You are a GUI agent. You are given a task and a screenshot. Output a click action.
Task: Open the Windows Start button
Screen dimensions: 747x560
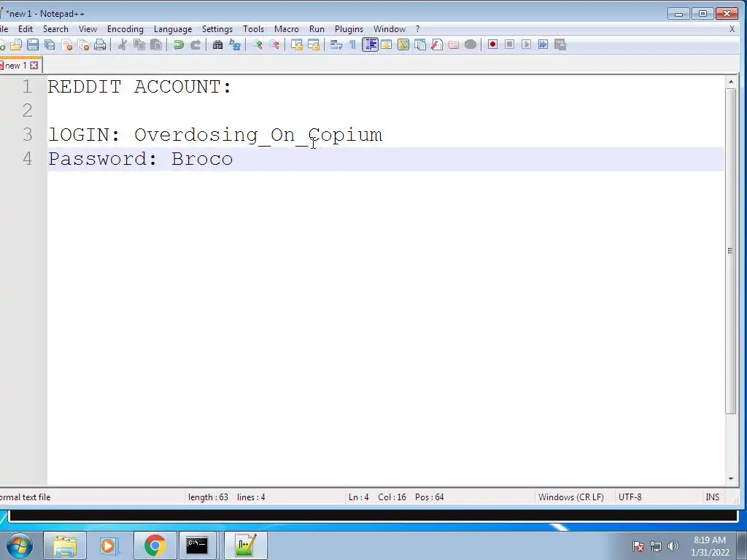[x=20, y=545]
